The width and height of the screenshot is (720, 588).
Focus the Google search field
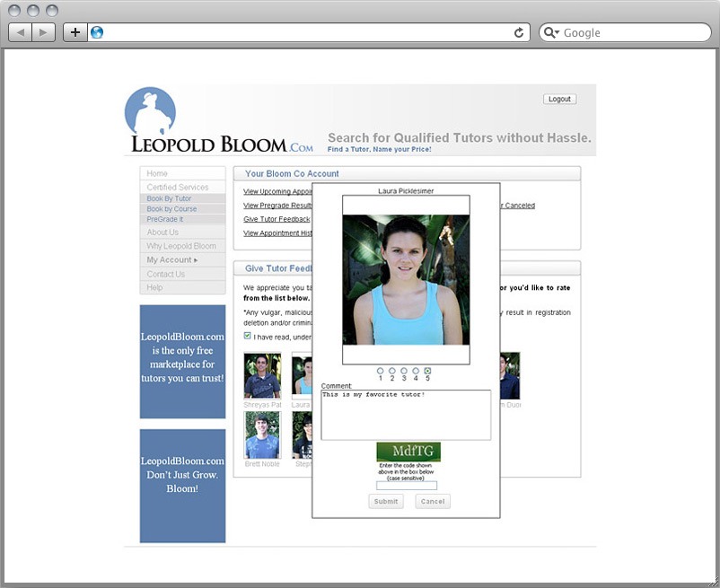625,32
